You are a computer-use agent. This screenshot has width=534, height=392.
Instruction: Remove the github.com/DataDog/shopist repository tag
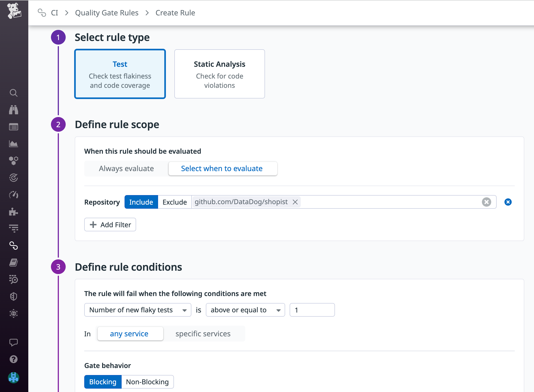295,202
